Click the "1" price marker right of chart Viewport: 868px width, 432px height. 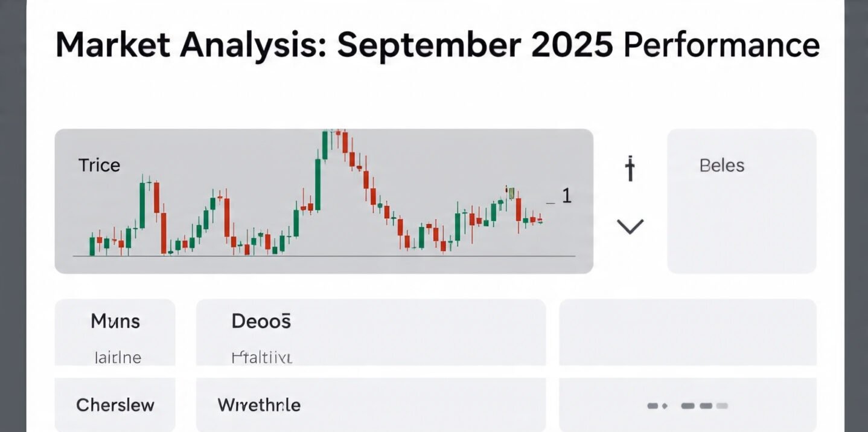(566, 196)
